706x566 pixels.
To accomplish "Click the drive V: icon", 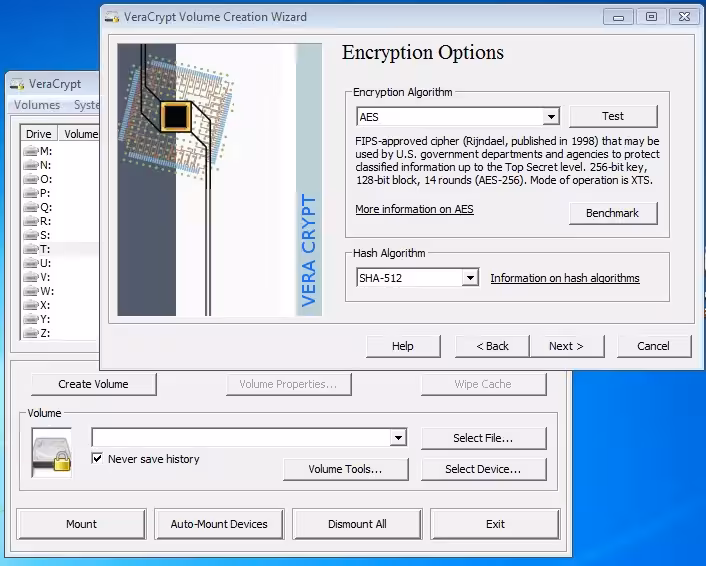I will coord(31,276).
